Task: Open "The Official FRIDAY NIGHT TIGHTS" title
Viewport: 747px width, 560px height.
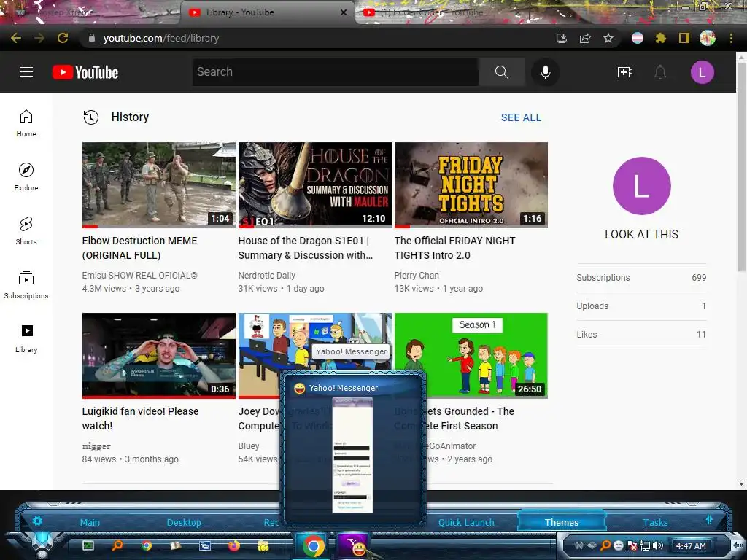Action: tap(454, 248)
